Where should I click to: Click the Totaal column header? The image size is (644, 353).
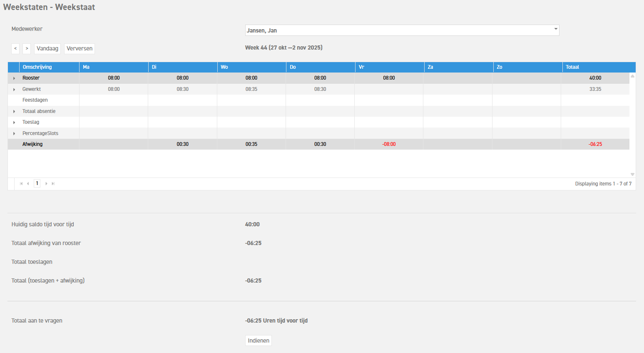point(572,67)
